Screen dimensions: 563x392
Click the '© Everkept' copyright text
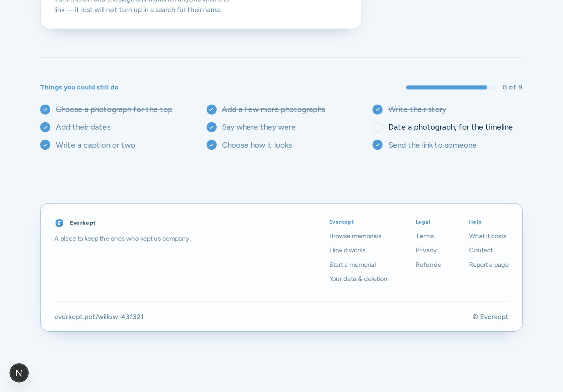[490, 317]
